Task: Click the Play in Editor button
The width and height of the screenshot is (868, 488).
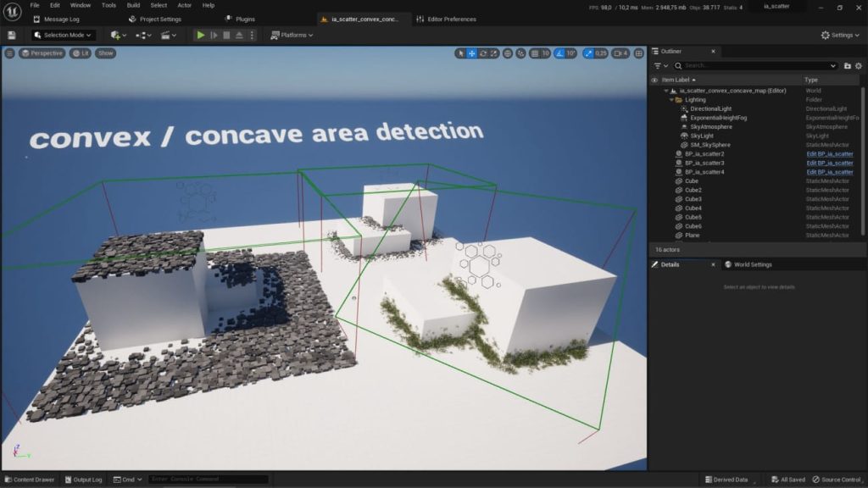Action: click(x=200, y=35)
